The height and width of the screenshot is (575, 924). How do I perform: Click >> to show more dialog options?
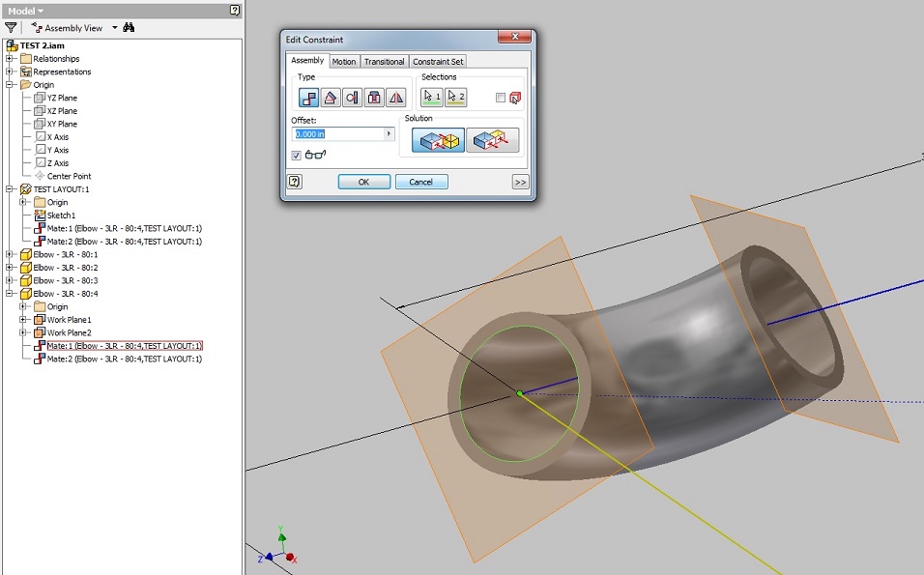519,181
